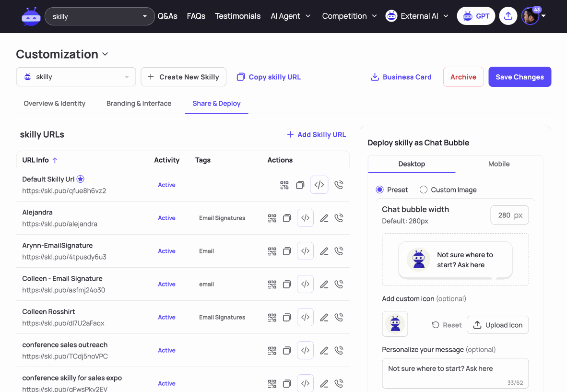The image size is (567, 392).
Task: Click the upload icon in top bar
Action: point(508,16)
